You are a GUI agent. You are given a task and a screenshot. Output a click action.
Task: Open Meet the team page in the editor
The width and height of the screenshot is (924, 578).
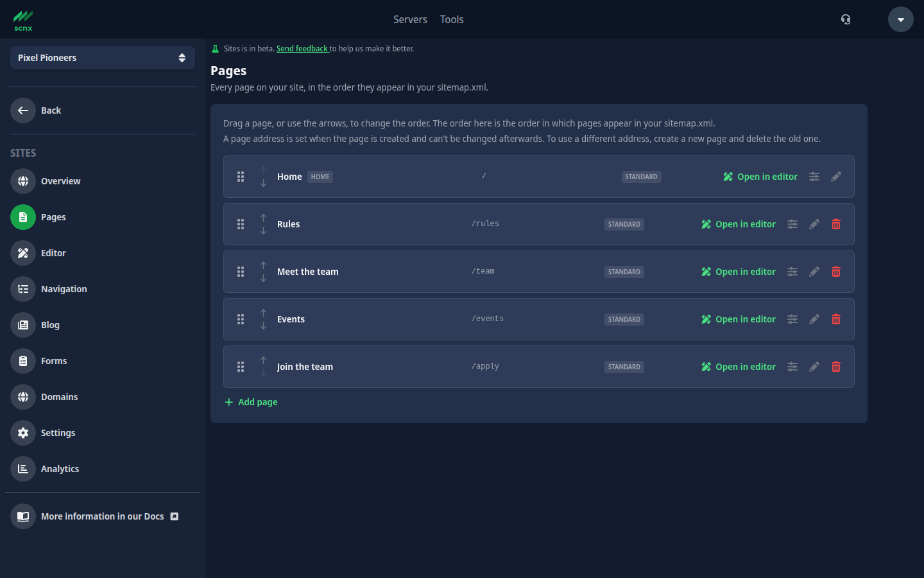[x=739, y=272]
